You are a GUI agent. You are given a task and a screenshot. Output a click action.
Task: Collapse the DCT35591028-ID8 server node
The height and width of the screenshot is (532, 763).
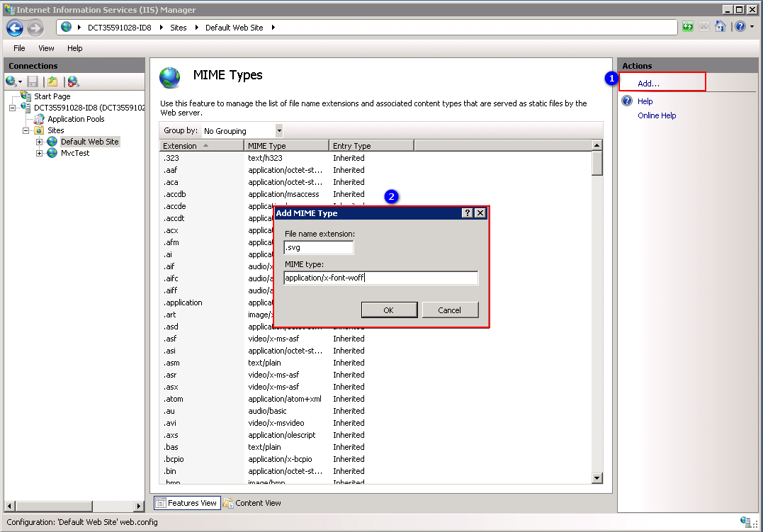[12, 108]
